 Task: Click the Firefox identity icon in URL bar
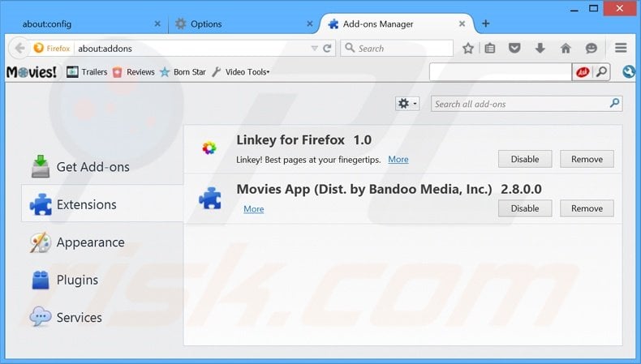pyautogui.click(x=52, y=48)
